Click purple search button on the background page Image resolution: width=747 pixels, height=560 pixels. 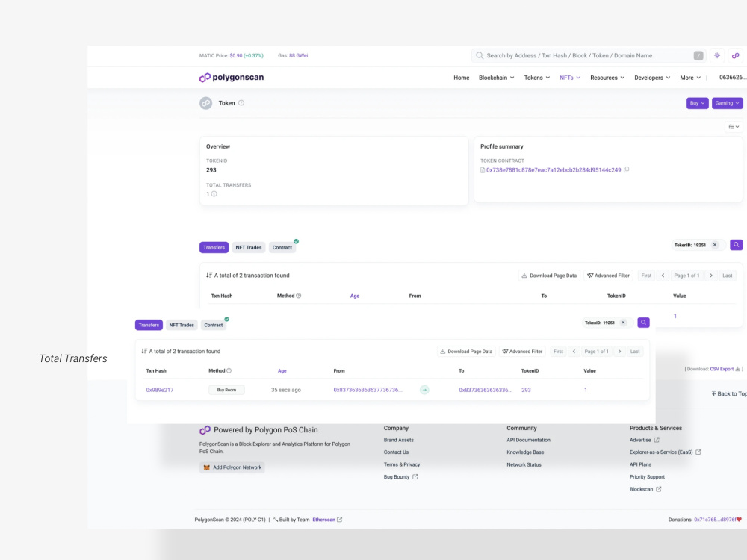coord(737,245)
